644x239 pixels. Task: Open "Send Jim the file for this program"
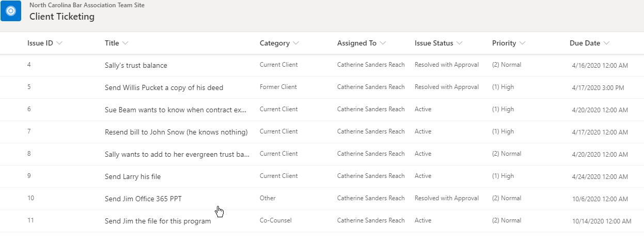[158, 221]
